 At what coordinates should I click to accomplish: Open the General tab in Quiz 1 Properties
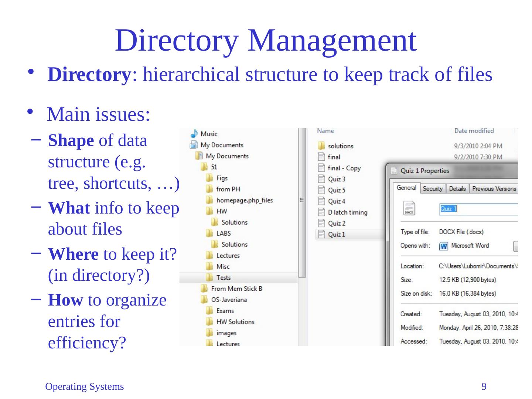click(x=406, y=188)
